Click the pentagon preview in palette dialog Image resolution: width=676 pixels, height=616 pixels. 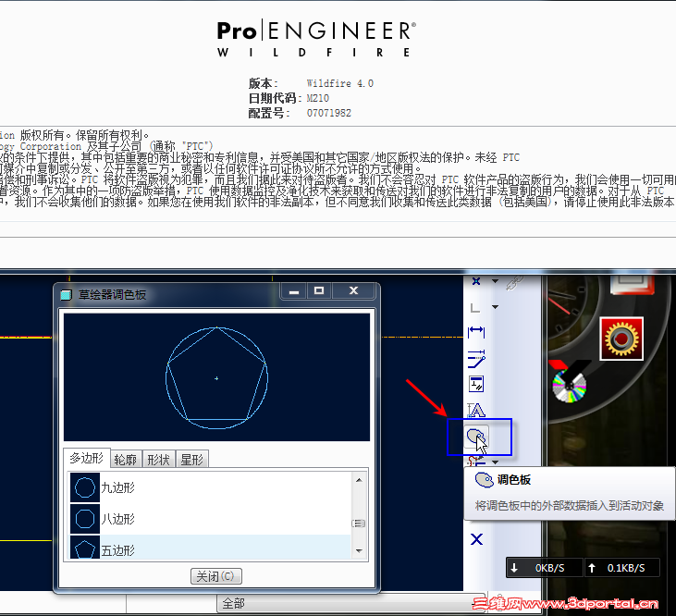(216, 377)
